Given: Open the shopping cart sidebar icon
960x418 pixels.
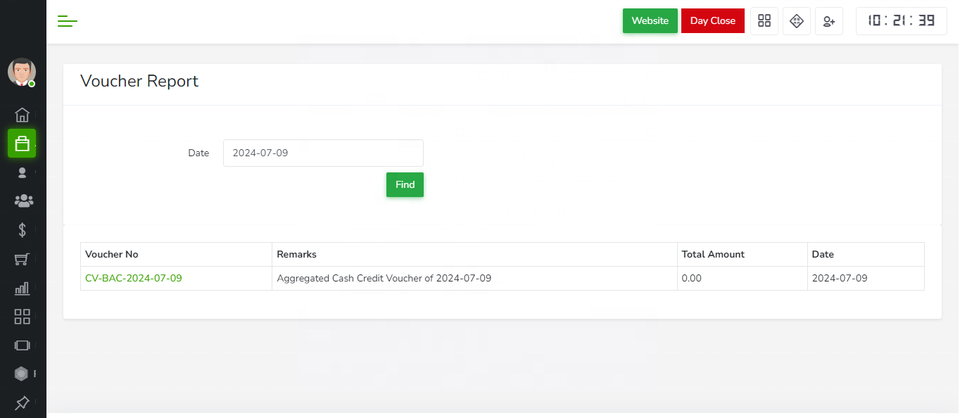Looking at the screenshot, I should (x=22, y=259).
